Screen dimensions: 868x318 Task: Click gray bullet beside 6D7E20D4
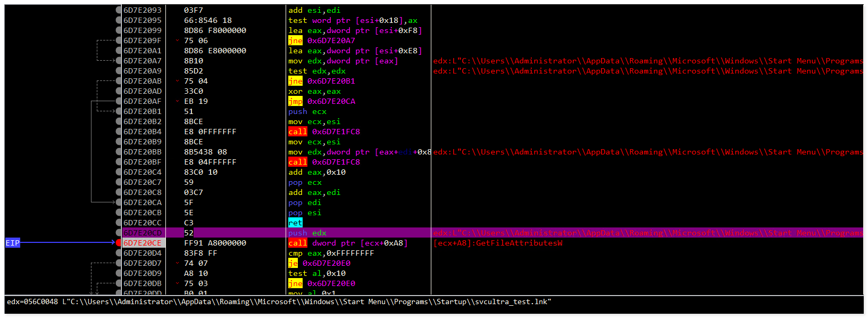click(119, 253)
